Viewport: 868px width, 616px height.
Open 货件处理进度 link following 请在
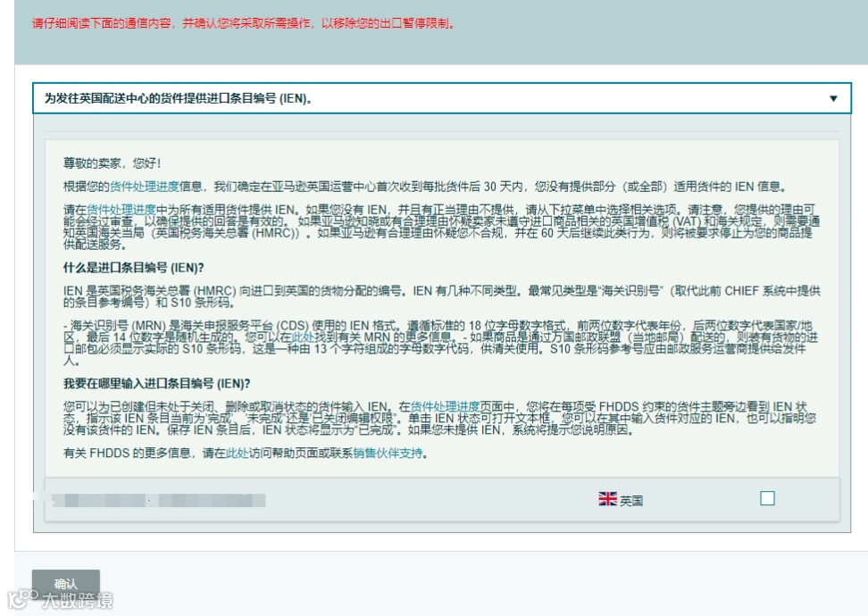(121, 210)
